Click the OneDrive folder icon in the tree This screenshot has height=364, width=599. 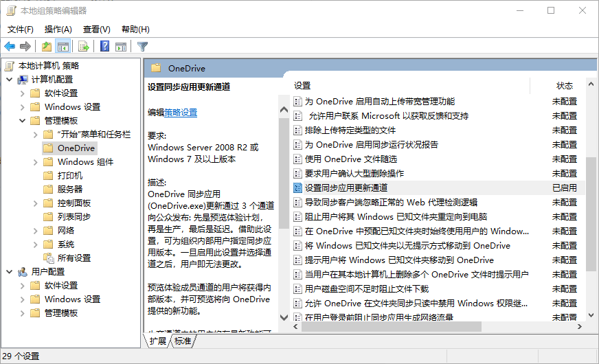coord(48,148)
